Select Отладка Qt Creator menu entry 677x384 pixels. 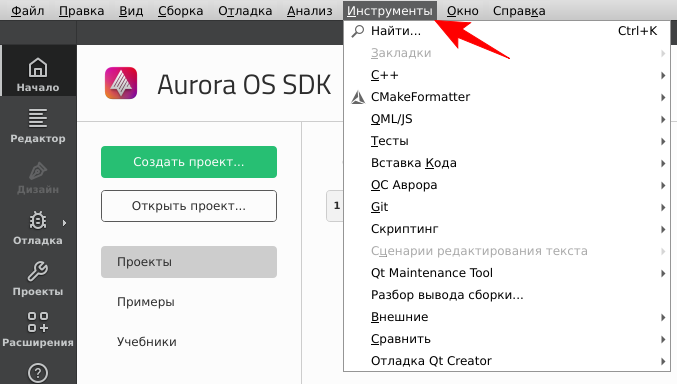coord(507,361)
